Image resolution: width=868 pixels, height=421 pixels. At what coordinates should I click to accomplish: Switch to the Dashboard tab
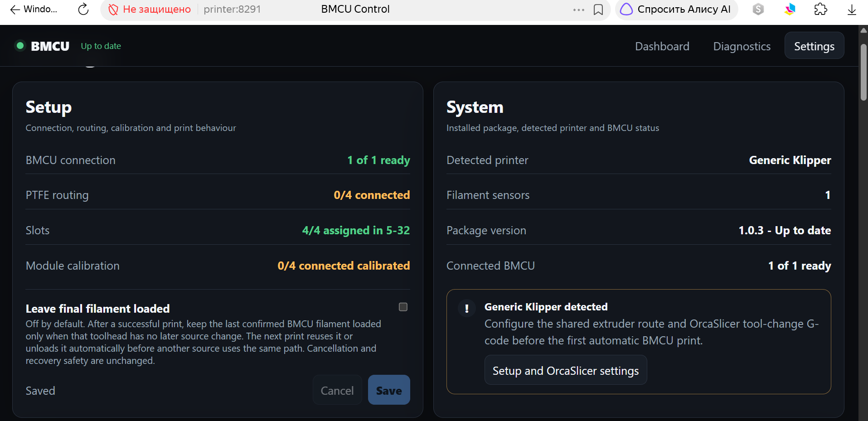click(662, 46)
